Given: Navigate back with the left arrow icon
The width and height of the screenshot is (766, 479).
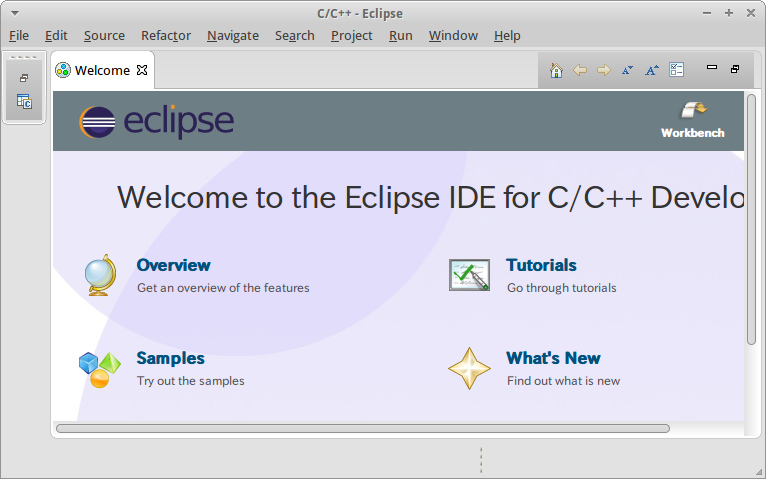Looking at the screenshot, I should click(x=580, y=70).
